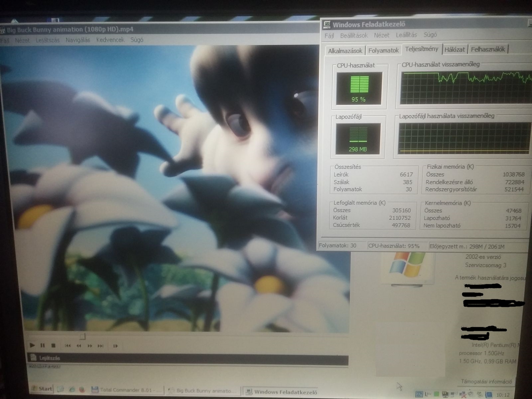The image size is (532, 399).
Task: Click the Korlát value 2110752
Action: click(x=400, y=218)
